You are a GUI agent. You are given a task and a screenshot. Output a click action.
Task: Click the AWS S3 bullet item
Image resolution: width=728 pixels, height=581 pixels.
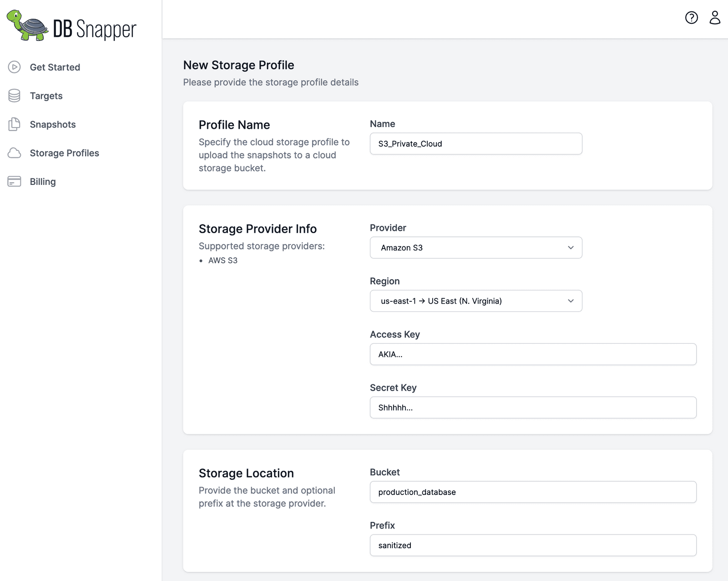(222, 260)
